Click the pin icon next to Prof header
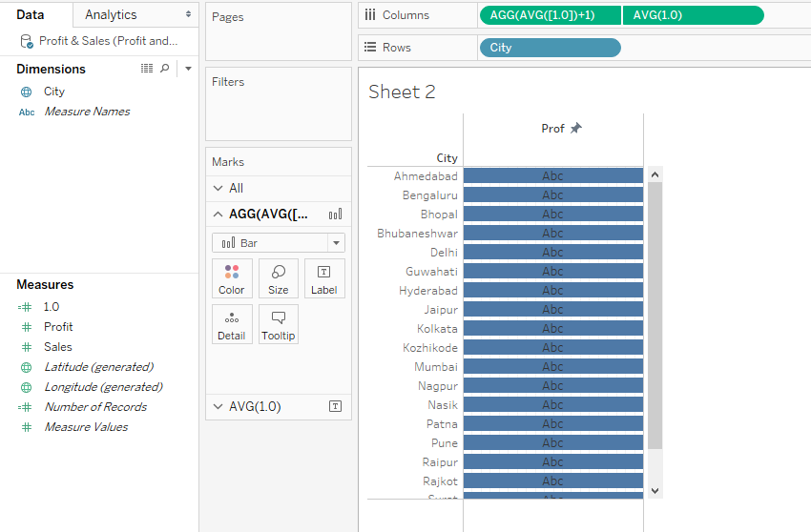The width and height of the screenshot is (811, 532). point(575,129)
